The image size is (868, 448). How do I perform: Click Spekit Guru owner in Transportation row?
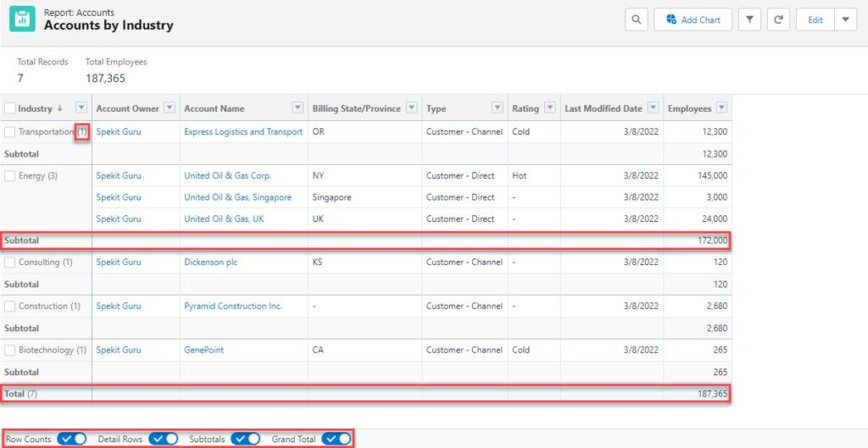click(119, 131)
